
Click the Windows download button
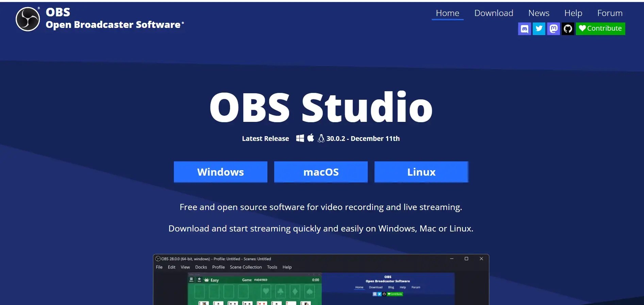(220, 172)
